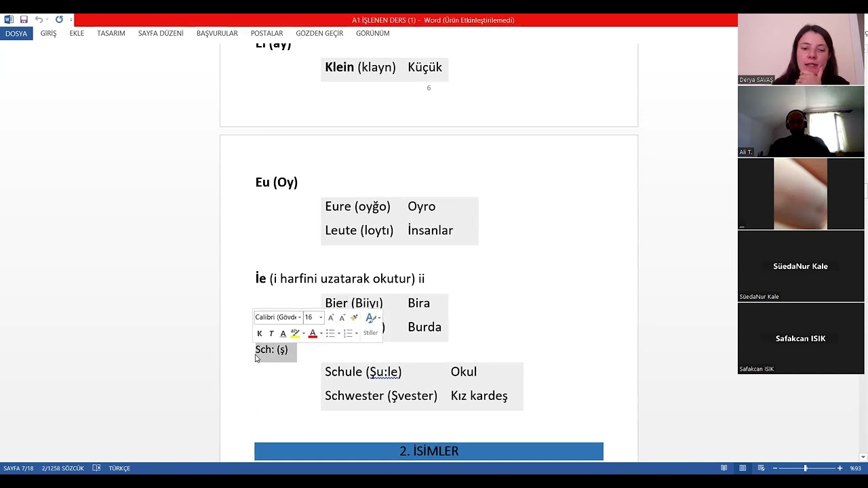Click the zoom slider handle
This screenshot has height=488, width=868.
(806, 468)
